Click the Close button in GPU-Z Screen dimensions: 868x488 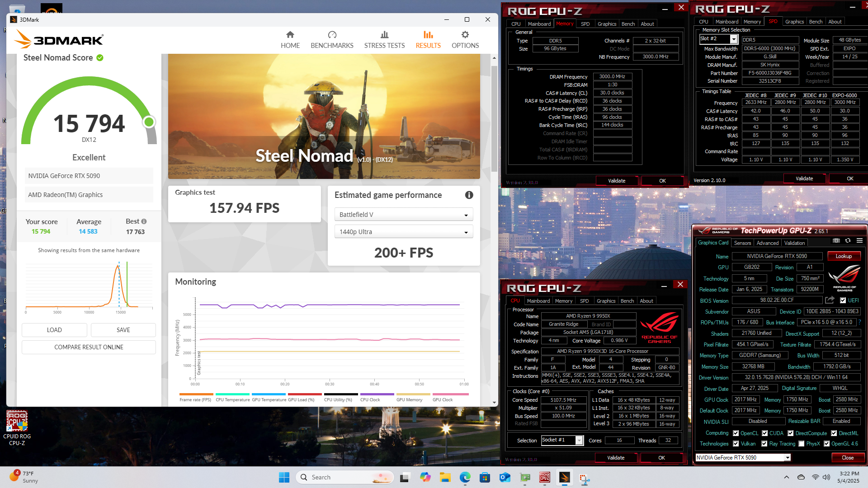(x=848, y=458)
